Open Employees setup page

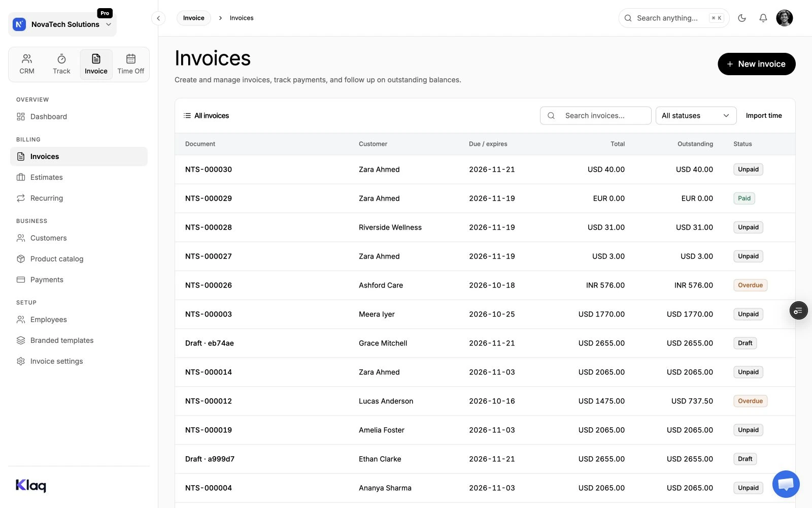[79, 320]
